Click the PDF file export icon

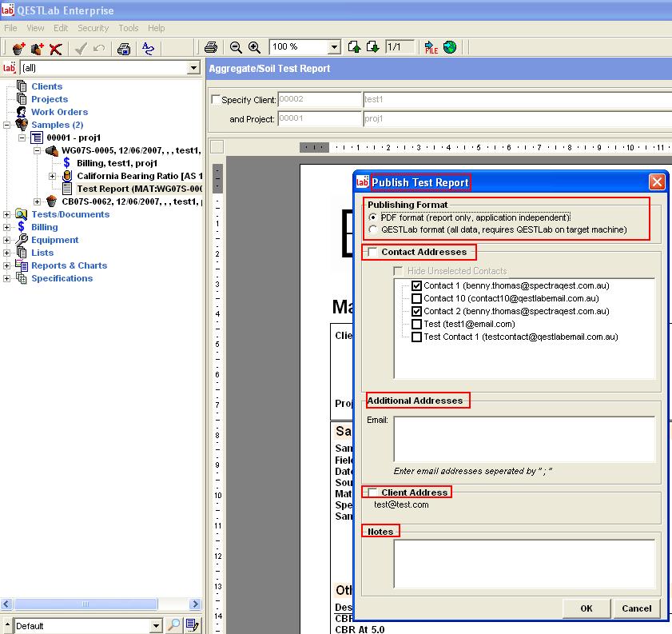point(431,48)
